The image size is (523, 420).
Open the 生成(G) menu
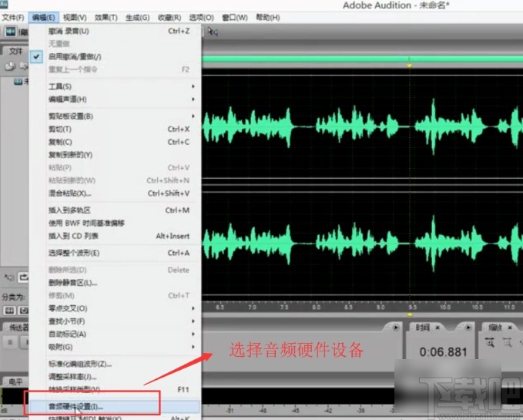pyautogui.click(x=137, y=18)
